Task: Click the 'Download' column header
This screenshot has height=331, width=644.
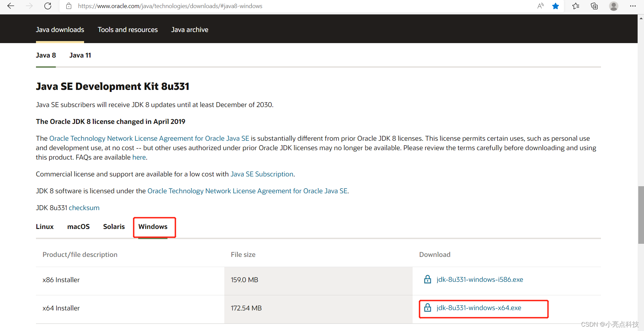Action: (435, 255)
